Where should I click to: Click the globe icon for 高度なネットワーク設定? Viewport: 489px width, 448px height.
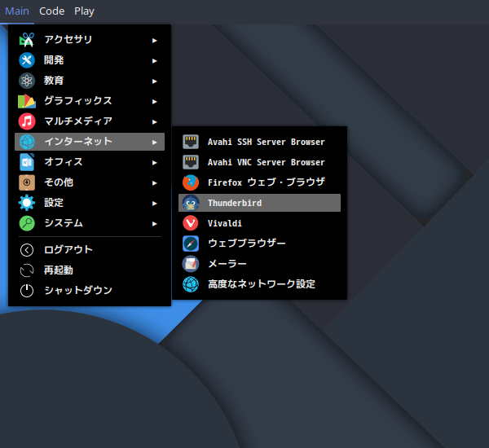(191, 284)
